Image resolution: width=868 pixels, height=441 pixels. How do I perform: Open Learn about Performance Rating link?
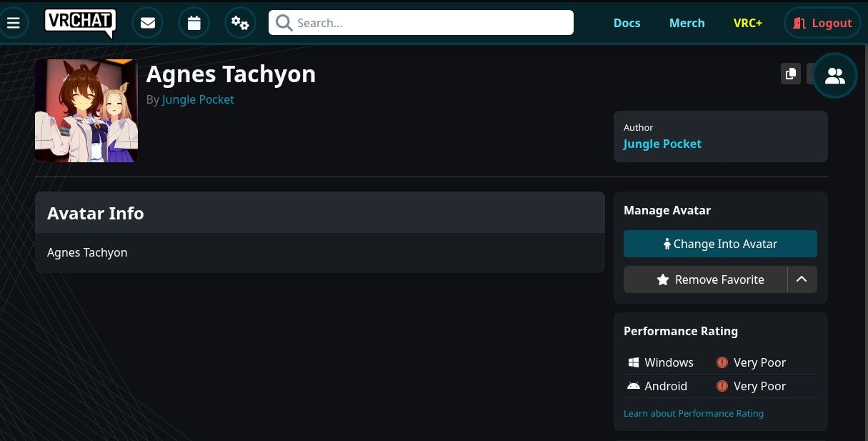[x=694, y=413]
